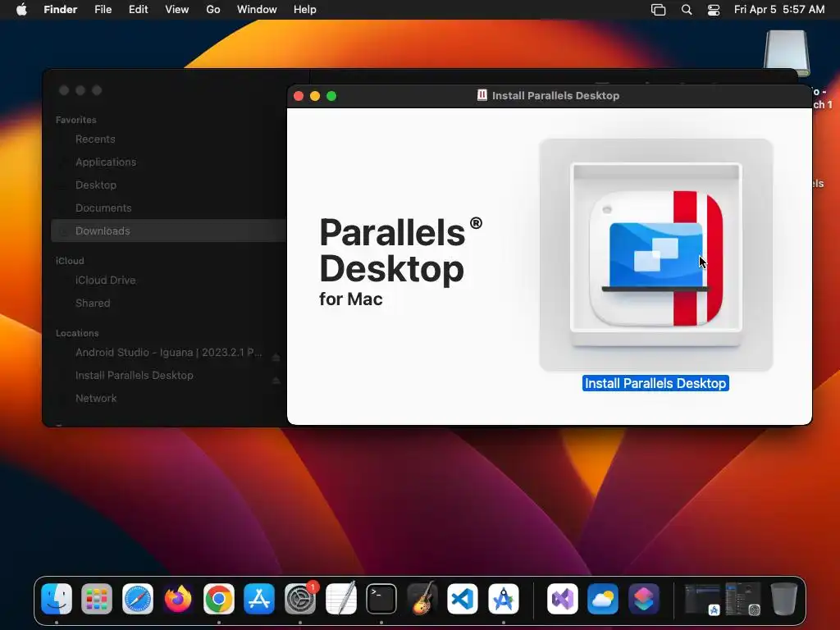Open the Finder menu

[60, 10]
